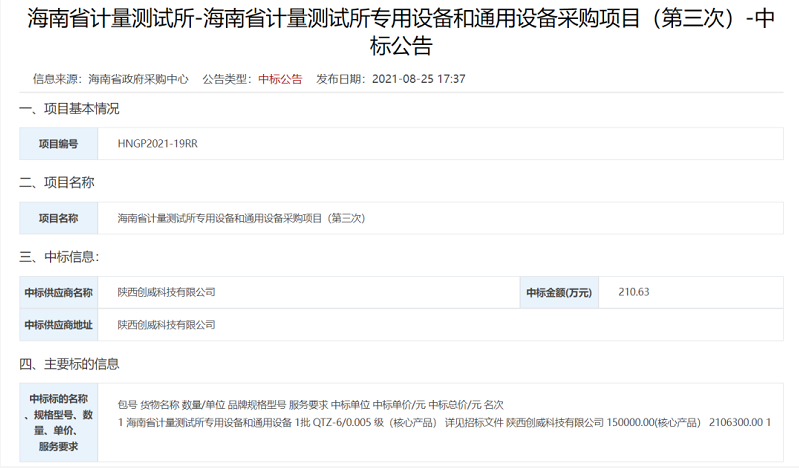Click the 公告类型 label
Image resolution: width=799 pixels, height=468 pixels.
(226, 79)
